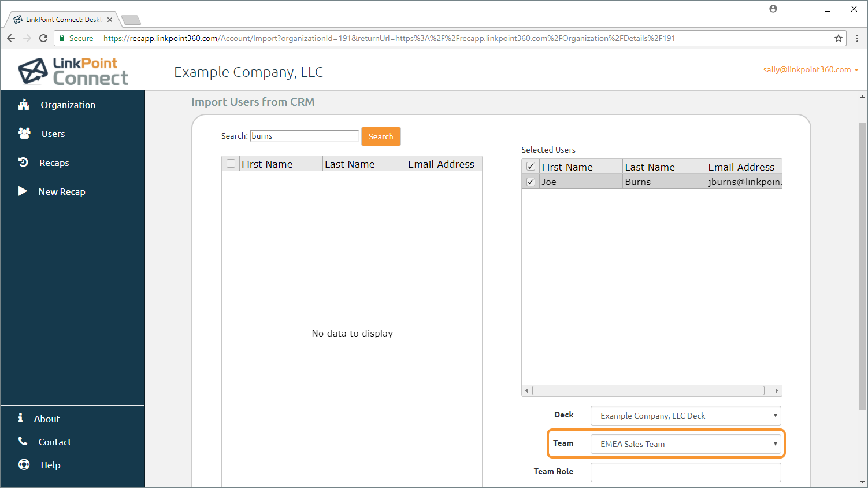Click the Selected Users horizontal scrollbar
868x488 pixels.
pyautogui.click(x=648, y=391)
